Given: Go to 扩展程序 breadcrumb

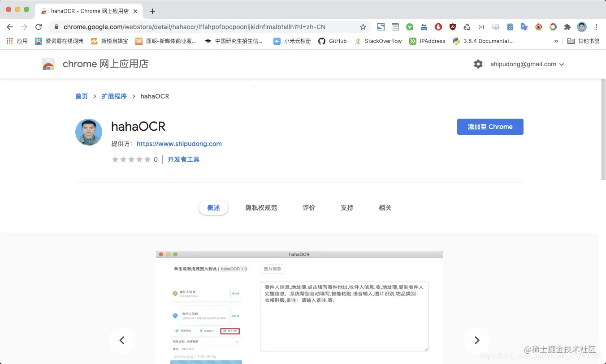Looking at the screenshot, I should pyautogui.click(x=114, y=96).
